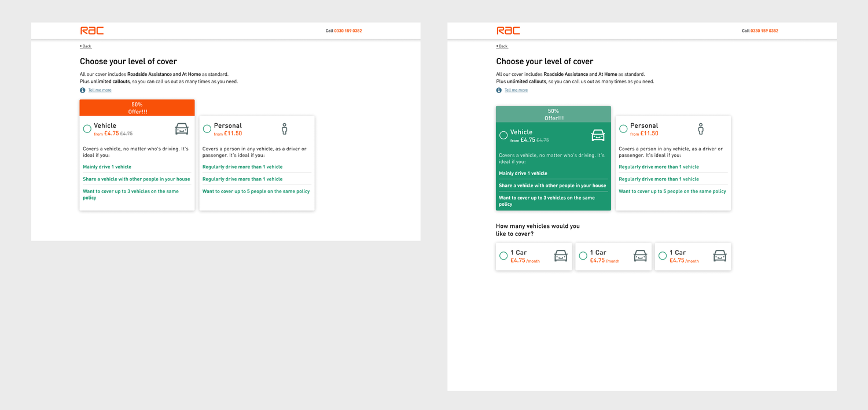
Task: Select the middle 1 Car radio button
Action: (583, 256)
